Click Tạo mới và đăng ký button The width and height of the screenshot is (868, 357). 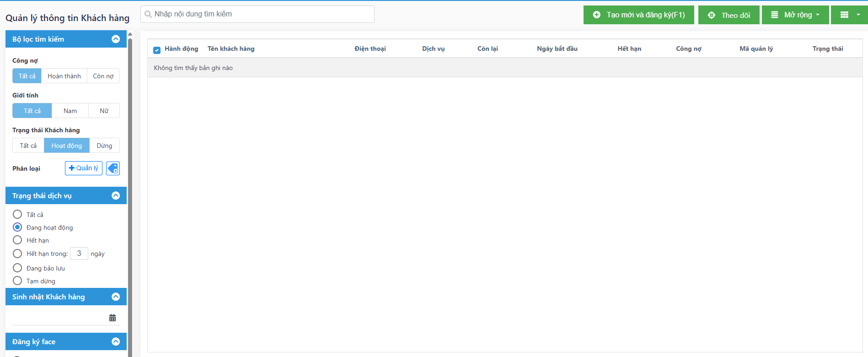tap(638, 15)
